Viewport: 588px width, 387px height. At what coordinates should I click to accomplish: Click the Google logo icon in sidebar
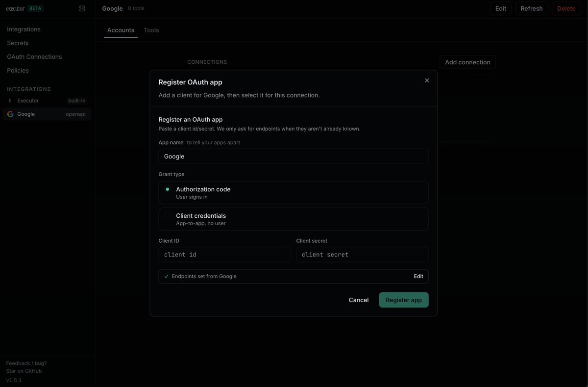tap(10, 114)
